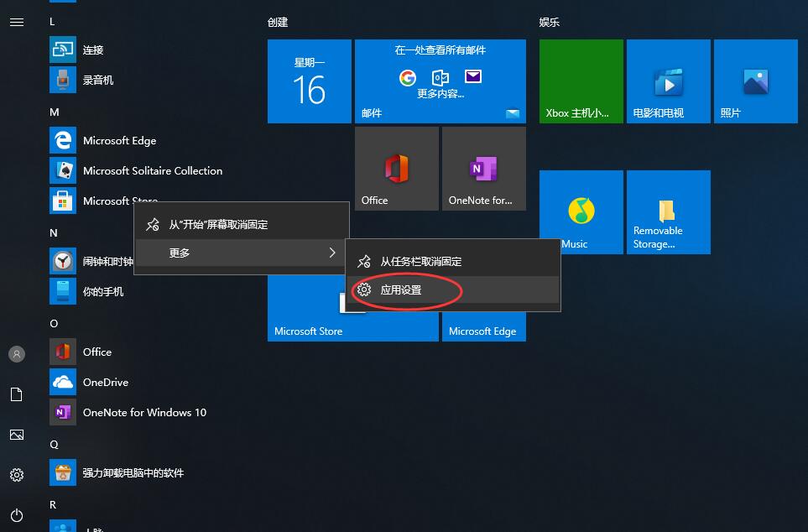Expand the 更多 submenu chevron

click(x=332, y=253)
